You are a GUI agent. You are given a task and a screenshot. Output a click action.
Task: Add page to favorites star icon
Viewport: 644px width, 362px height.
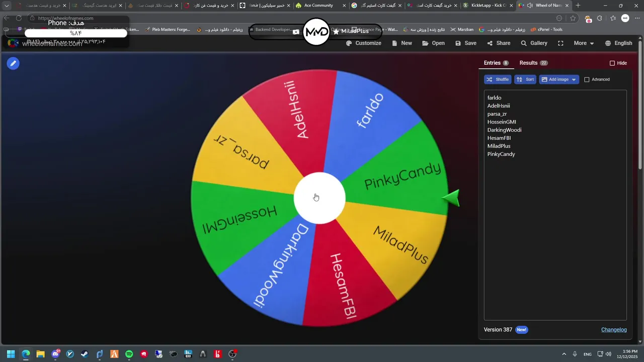coord(573,18)
